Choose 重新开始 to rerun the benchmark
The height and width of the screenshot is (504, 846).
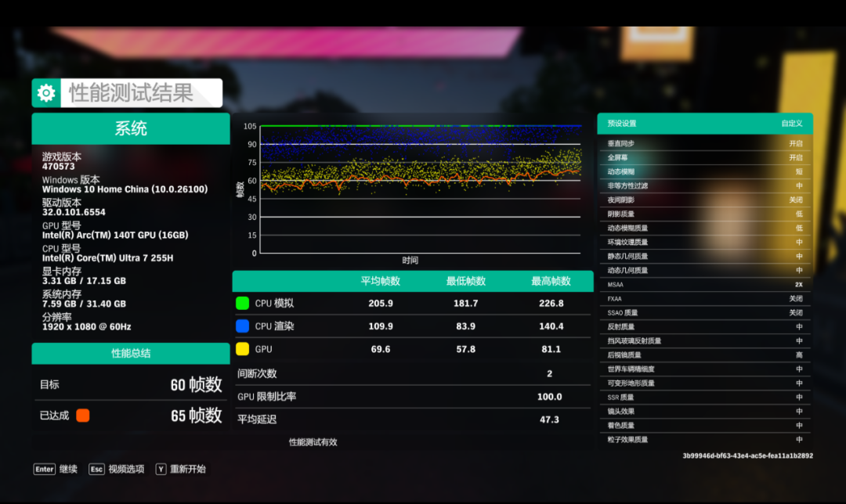pyautogui.click(x=188, y=469)
